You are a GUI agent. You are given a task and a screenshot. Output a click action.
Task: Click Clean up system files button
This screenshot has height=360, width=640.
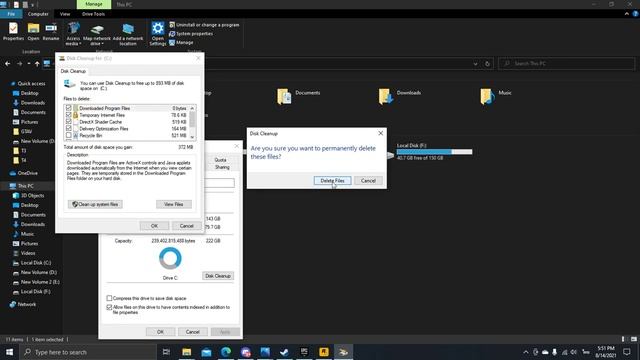pyautogui.click(x=95, y=204)
